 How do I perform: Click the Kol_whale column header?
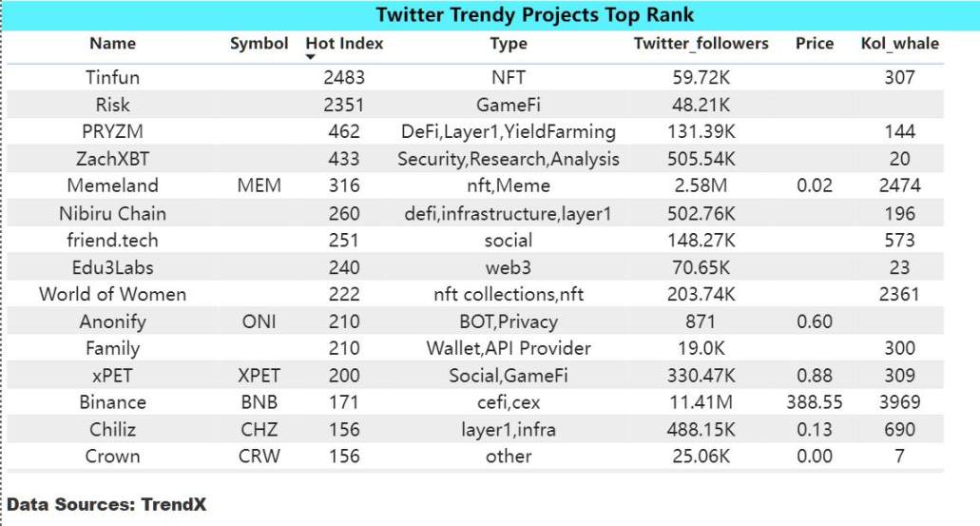pos(899,44)
